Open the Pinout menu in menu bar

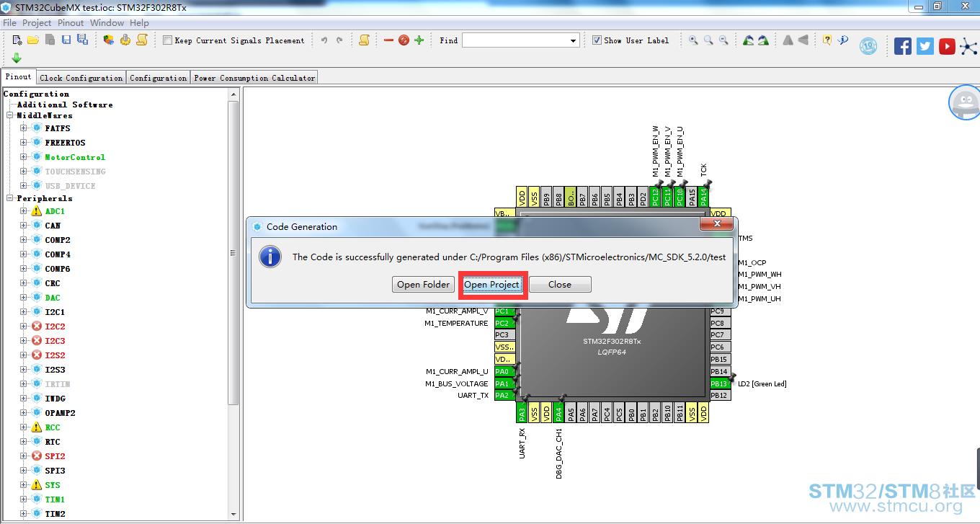[x=71, y=23]
